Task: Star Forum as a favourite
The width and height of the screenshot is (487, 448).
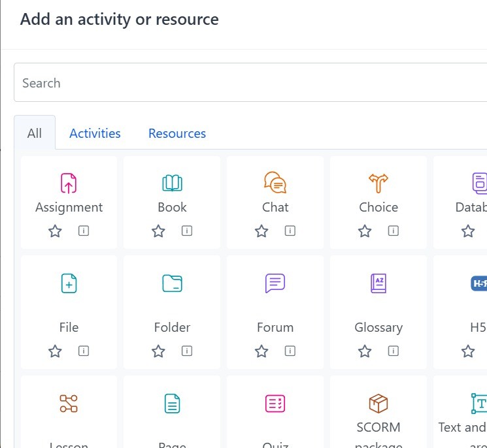Action: point(261,351)
